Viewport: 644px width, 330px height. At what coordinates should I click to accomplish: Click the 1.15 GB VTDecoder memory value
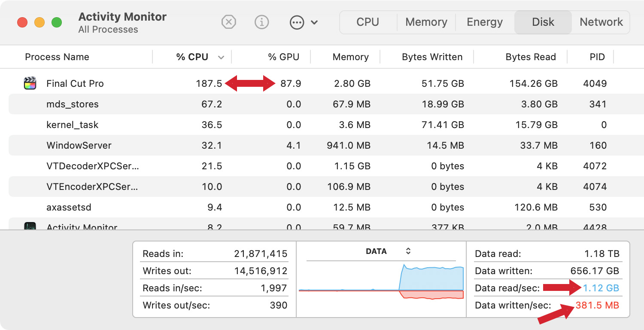[353, 166]
